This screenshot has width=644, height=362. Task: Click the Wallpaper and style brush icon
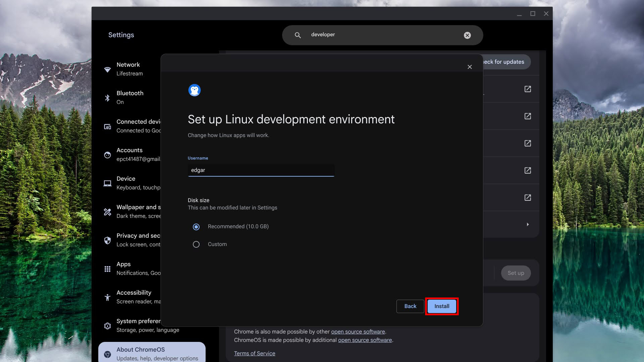107,212
